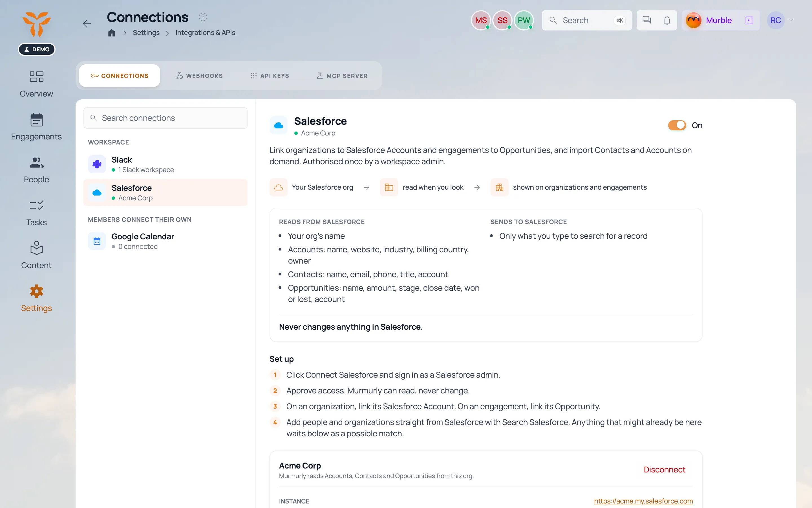Select the Salesforce connection in list

point(166,192)
